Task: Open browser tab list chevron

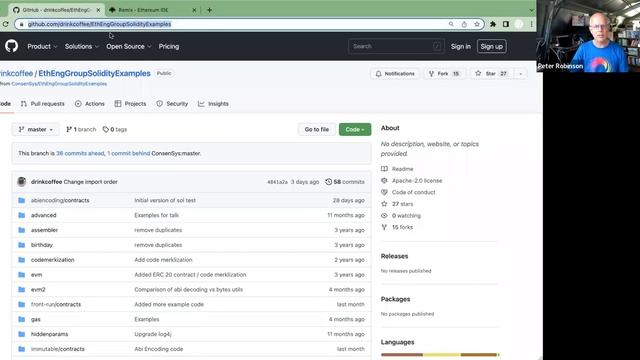Action: click(x=531, y=10)
